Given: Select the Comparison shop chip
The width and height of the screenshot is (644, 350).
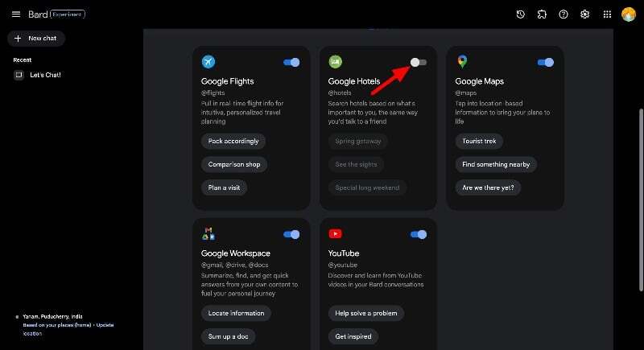Looking at the screenshot, I should (x=234, y=164).
